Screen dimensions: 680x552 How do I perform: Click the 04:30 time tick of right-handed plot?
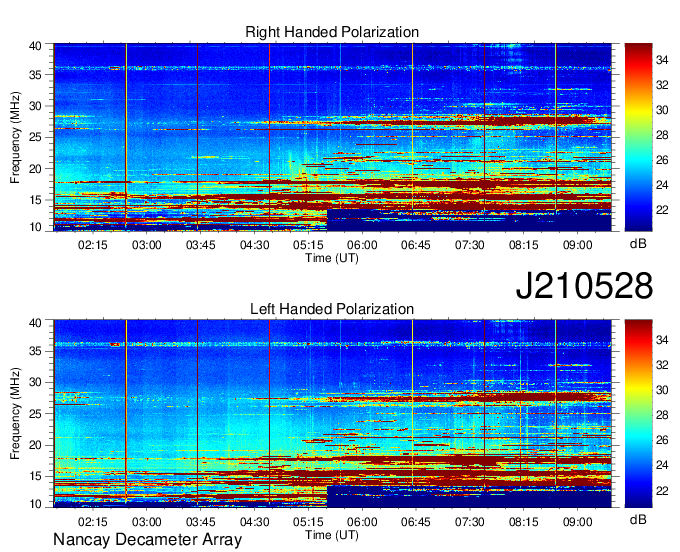[255, 245]
